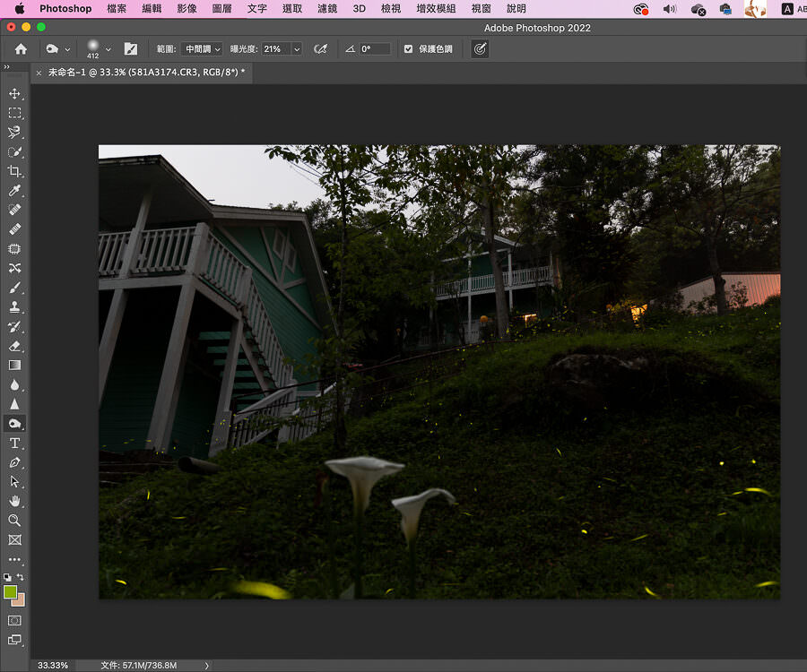Select the Dodge tool in toolbar
Screen dimensions: 807x672
(x=14, y=424)
